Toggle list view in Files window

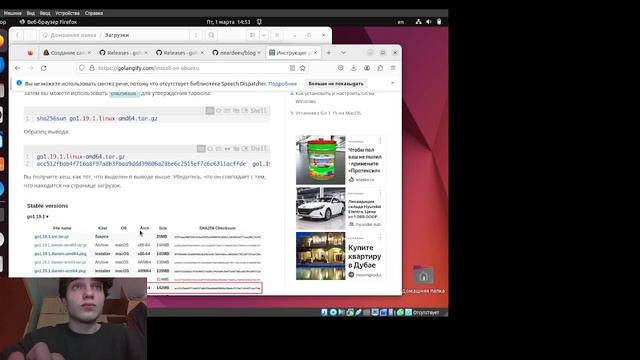pos(252,36)
